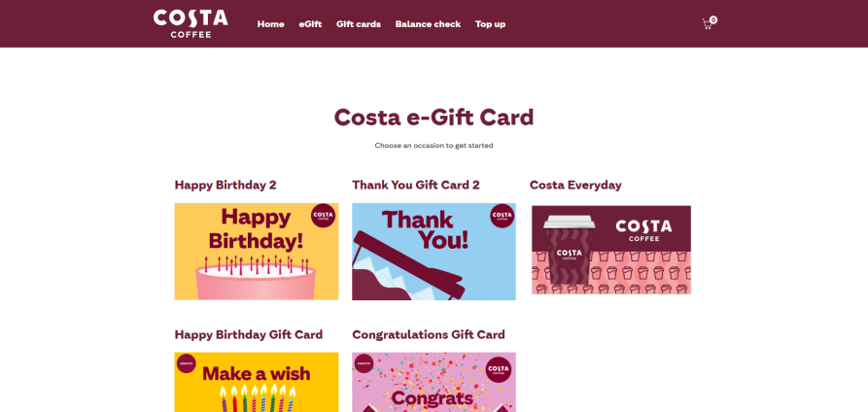The width and height of the screenshot is (868, 412).
Task: Select the Happy Birthday 2 cake card image
Action: pyautogui.click(x=256, y=252)
